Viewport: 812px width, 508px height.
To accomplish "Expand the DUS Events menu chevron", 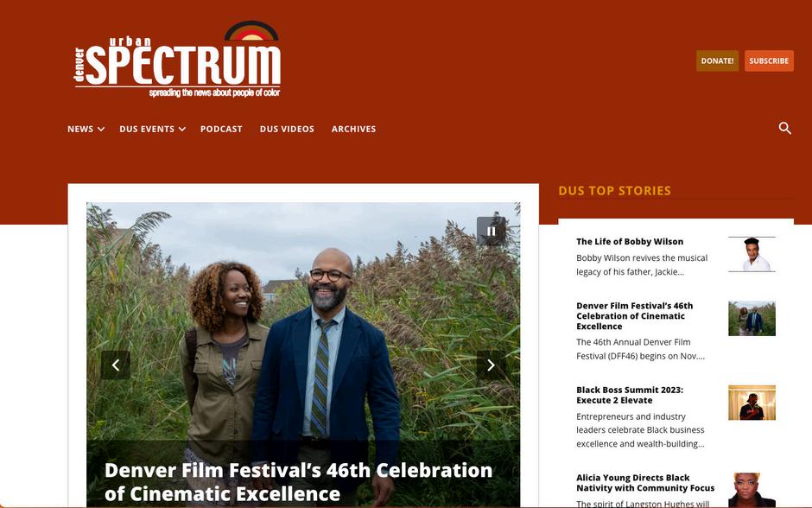I will (x=182, y=129).
